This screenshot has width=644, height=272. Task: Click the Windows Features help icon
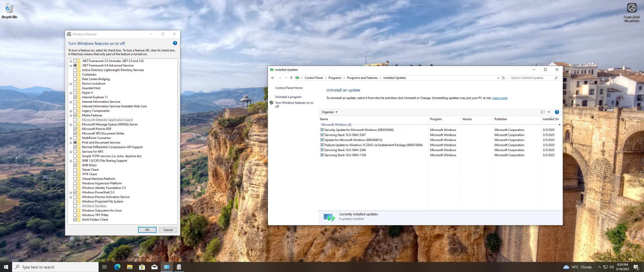coord(175,43)
